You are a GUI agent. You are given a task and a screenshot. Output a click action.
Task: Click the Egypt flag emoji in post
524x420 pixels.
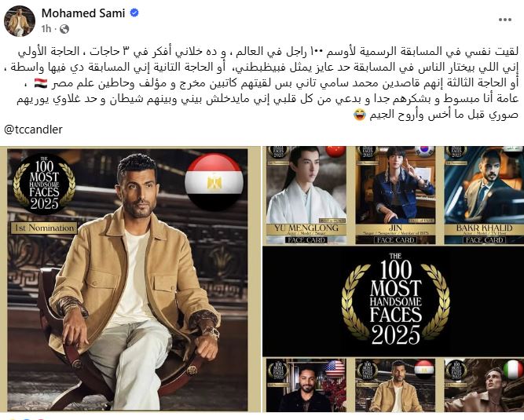coord(41,83)
